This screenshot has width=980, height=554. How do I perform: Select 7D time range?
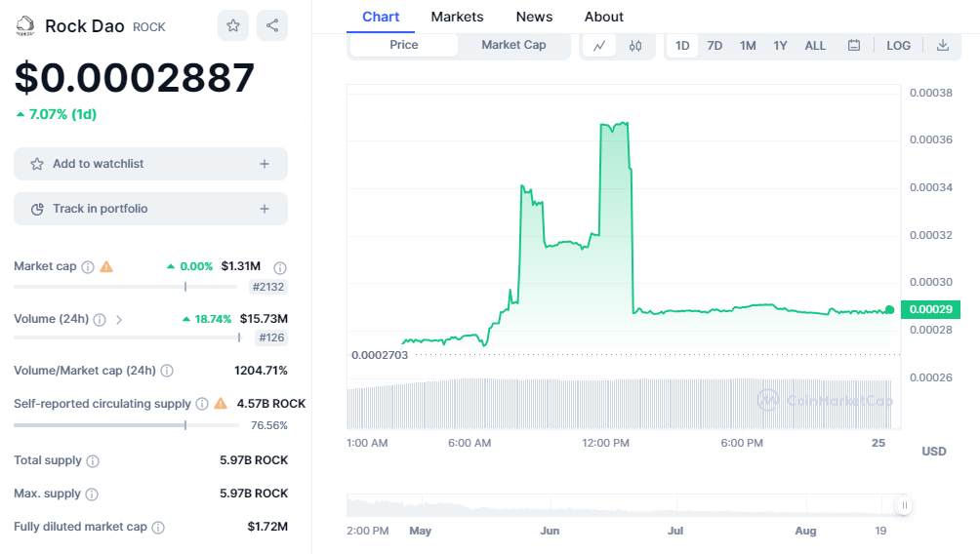coord(715,46)
